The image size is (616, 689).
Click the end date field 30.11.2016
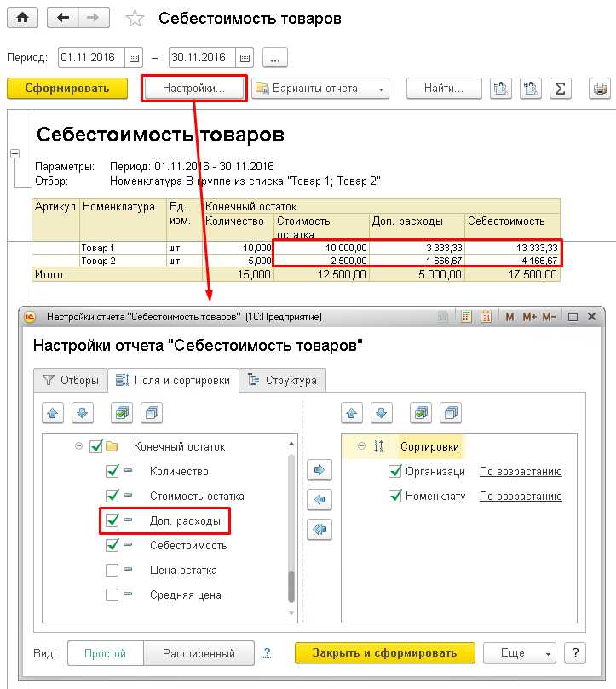(203, 58)
